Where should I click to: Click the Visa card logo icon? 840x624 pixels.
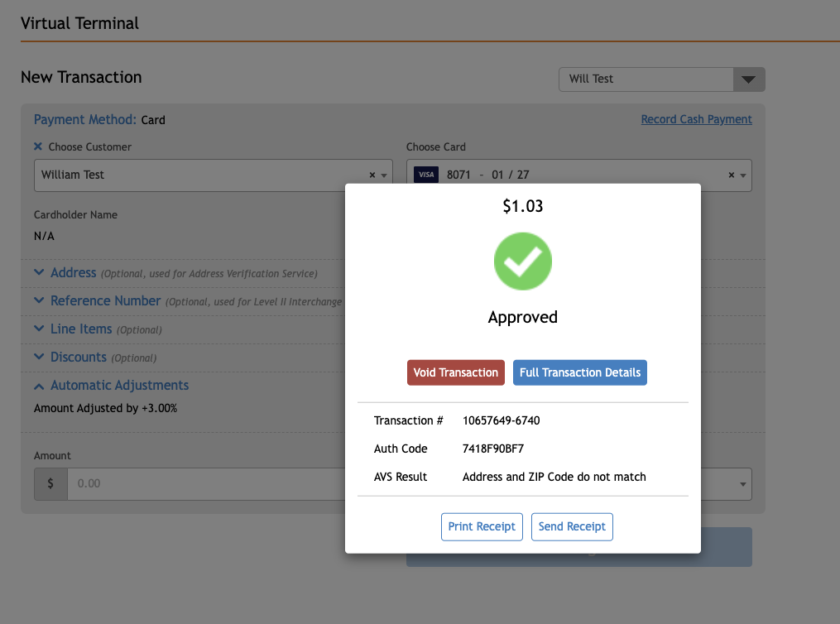point(425,175)
